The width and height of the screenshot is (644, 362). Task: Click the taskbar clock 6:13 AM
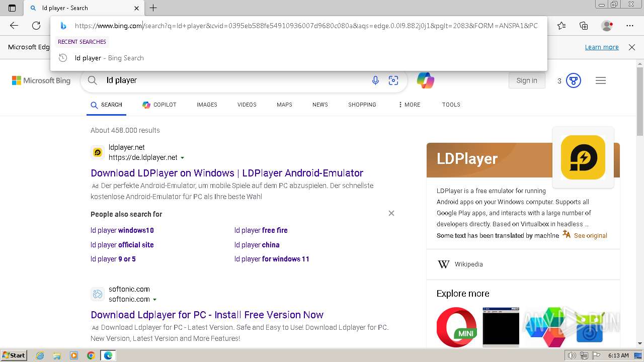point(618,355)
